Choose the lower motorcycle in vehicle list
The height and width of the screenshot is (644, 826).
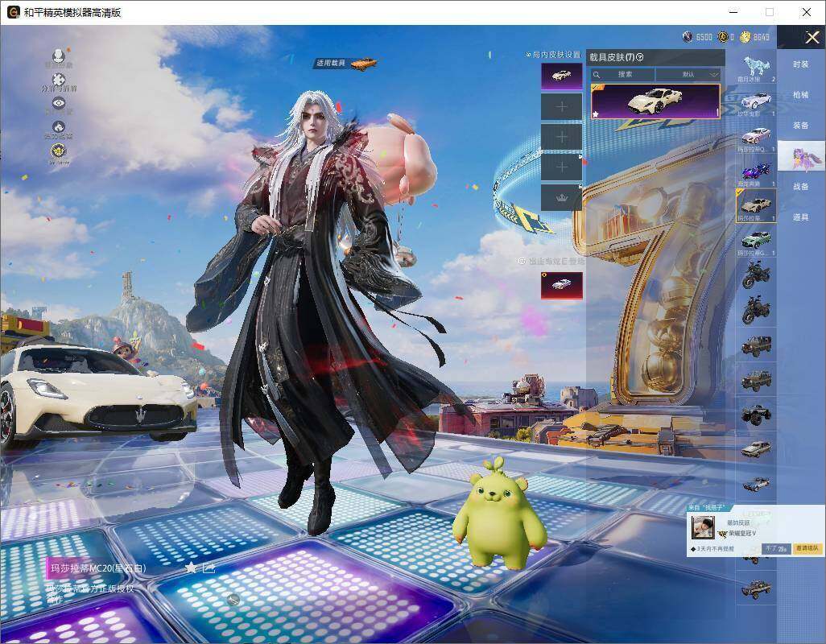tap(756, 310)
